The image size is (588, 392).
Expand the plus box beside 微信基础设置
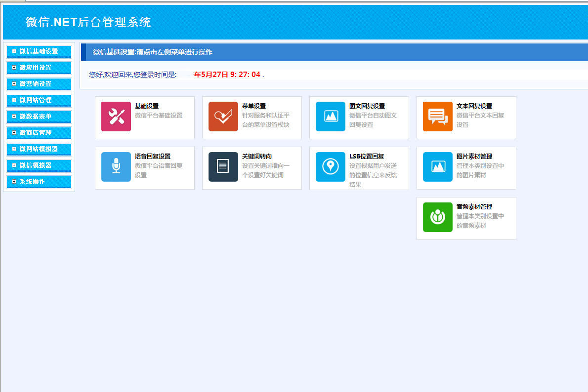click(x=14, y=51)
